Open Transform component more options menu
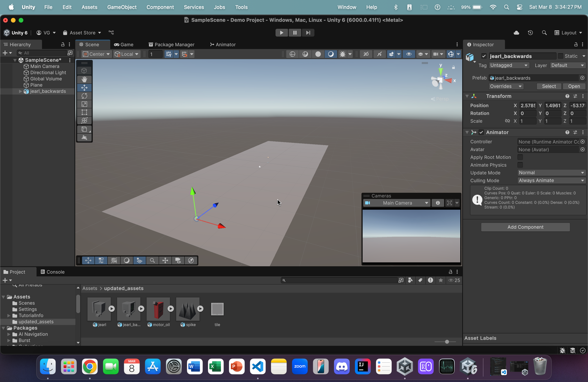The width and height of the screenshot is (588, 382). [x=583, y=96]
